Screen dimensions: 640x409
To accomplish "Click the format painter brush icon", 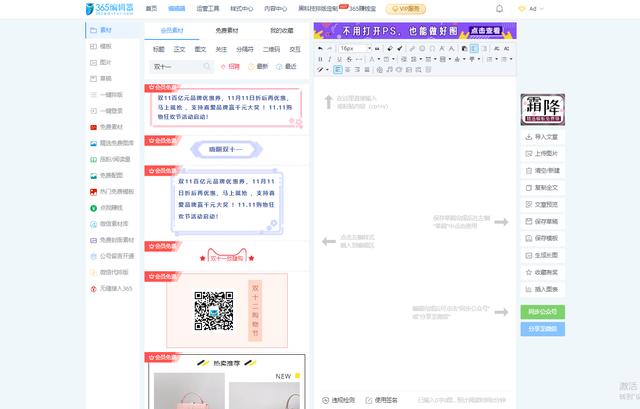I will tap(400, 49).
